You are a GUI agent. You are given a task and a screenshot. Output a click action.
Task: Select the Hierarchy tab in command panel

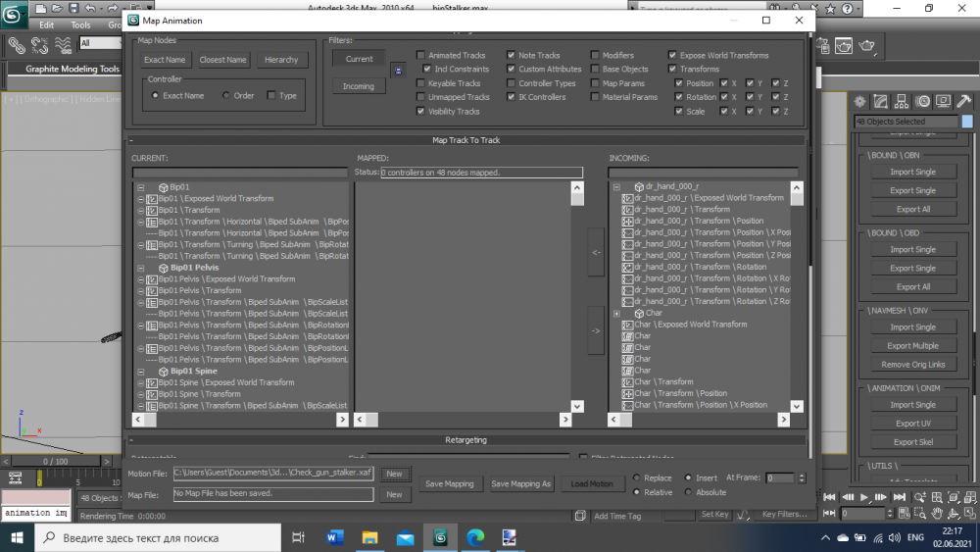point(901,102)
